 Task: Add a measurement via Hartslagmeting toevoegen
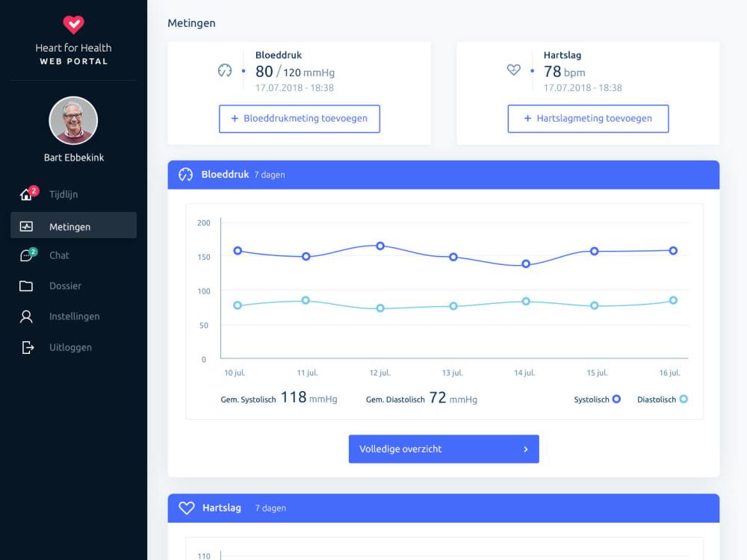(x=588, y=119)
